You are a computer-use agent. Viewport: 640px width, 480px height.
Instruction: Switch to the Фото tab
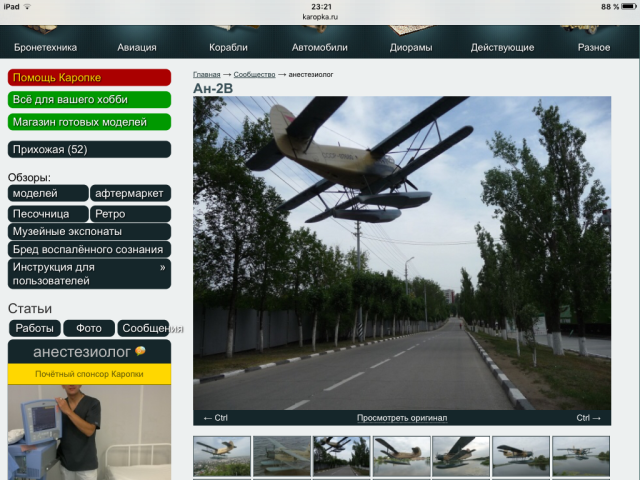click(x=89, y=328)
